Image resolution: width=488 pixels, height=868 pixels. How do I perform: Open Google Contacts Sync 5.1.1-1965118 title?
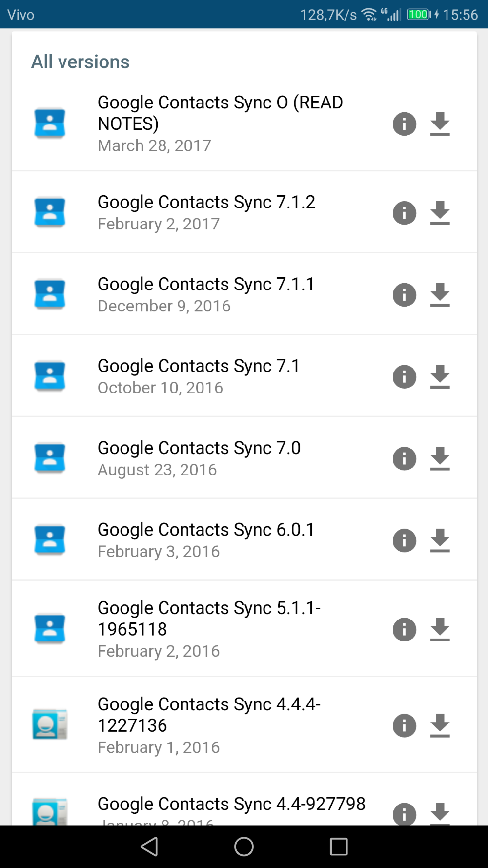pos(209,619)
